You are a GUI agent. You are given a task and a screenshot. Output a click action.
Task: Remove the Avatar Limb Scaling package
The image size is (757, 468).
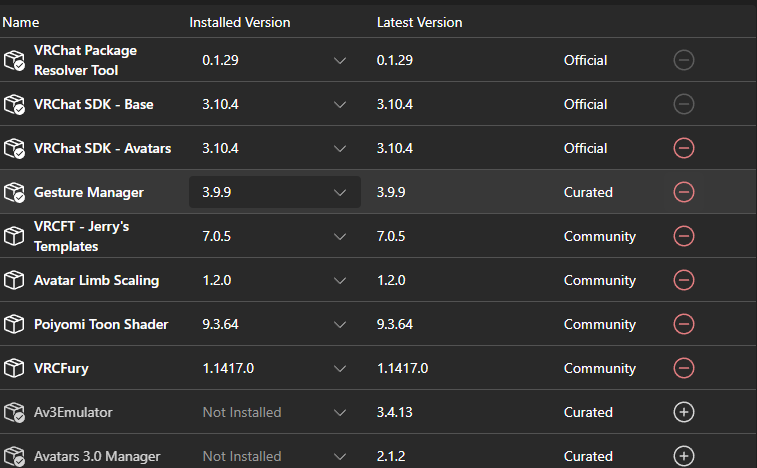pyautogui.click(x=684, y=280)
